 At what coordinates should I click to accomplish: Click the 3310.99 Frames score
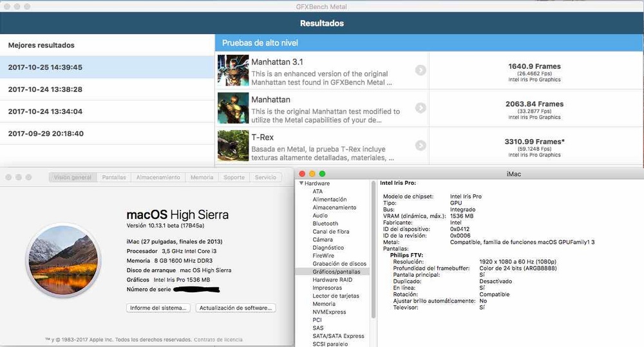click(x=535, y=142)
